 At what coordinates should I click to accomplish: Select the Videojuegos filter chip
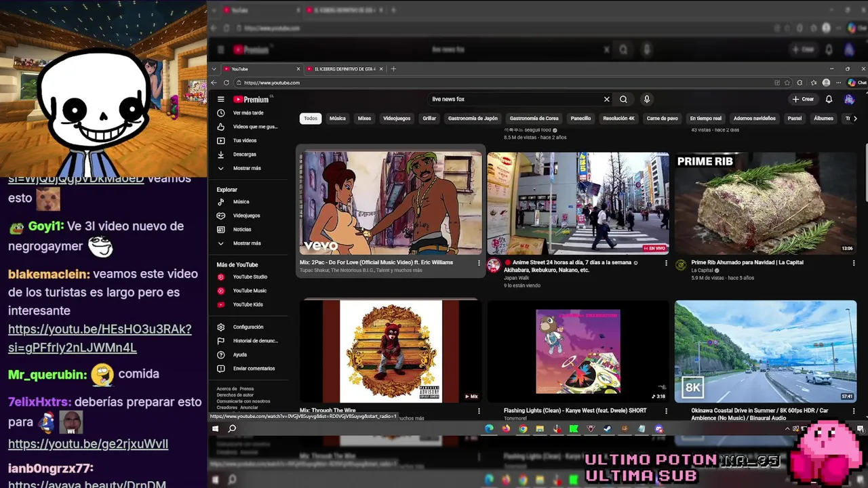pos(397,119)
